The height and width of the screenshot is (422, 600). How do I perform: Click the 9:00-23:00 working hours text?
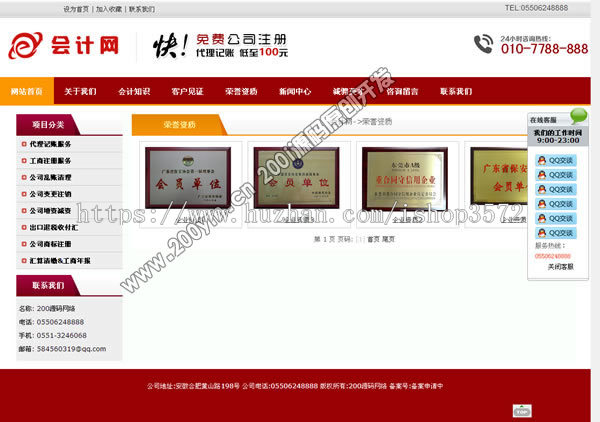click(x=558, y=141)
